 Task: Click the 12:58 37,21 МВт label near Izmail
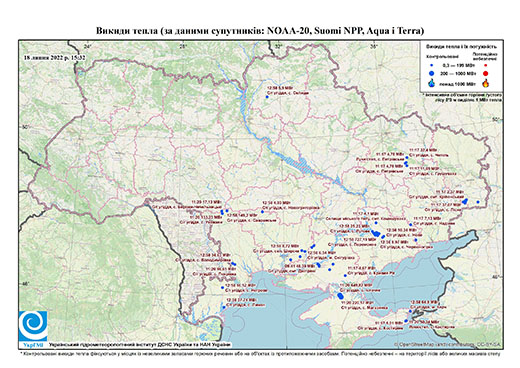pos(240,300)
